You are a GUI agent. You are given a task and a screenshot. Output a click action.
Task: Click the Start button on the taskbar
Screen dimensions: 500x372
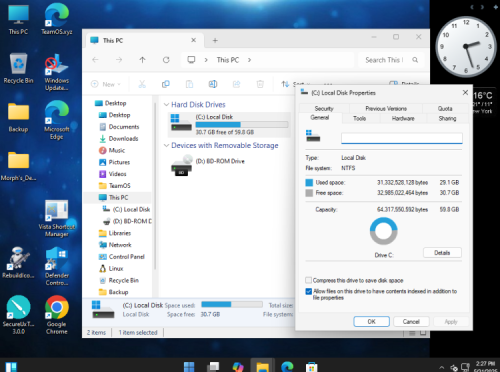point(189,366)
